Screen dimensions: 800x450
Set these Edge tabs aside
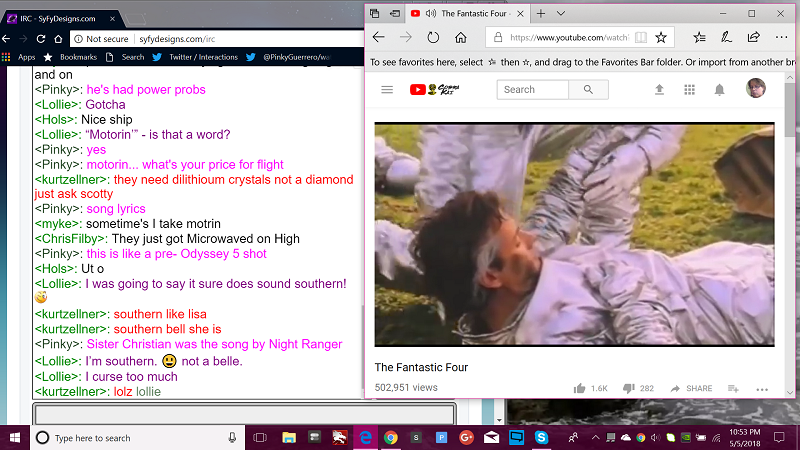click(x=395, y=14)
